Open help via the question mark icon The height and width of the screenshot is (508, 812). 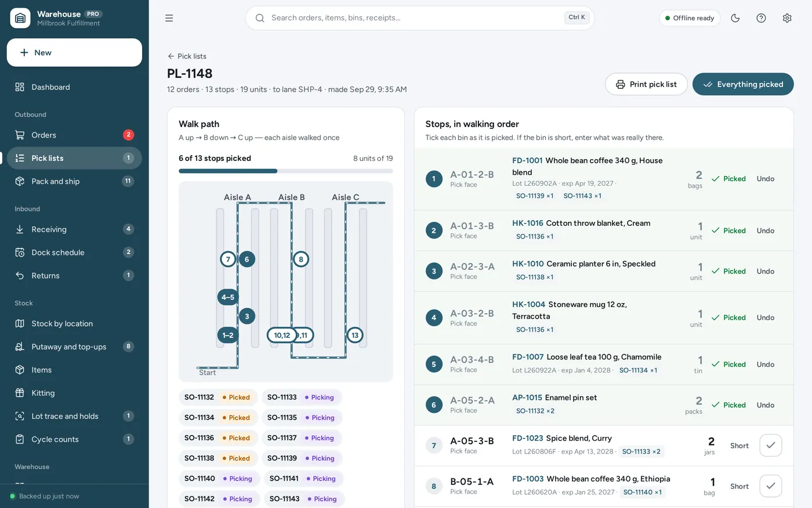point(761,18)
